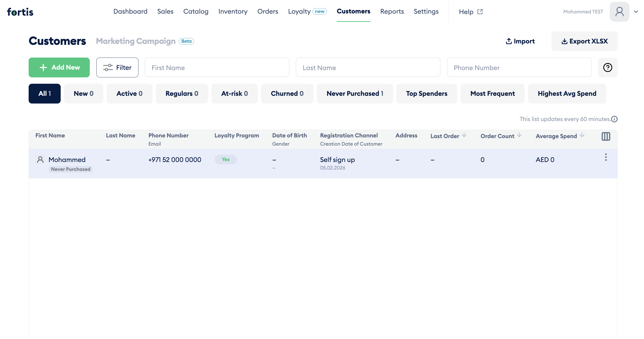Focus the First Name search field
644x339 pixels.
point(217,67)
